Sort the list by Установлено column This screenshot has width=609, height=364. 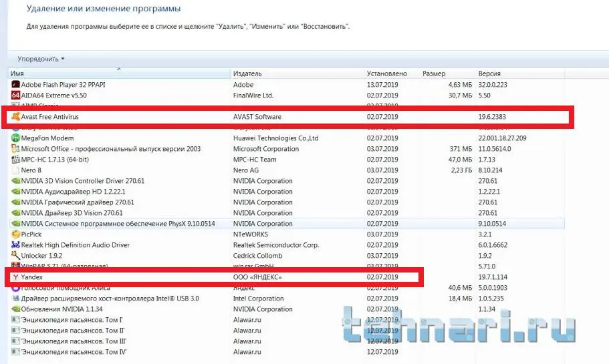click(392, 73)
